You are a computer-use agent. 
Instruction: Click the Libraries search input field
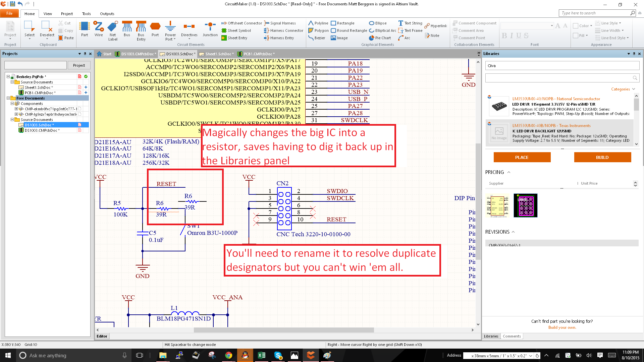click(559, 78)
